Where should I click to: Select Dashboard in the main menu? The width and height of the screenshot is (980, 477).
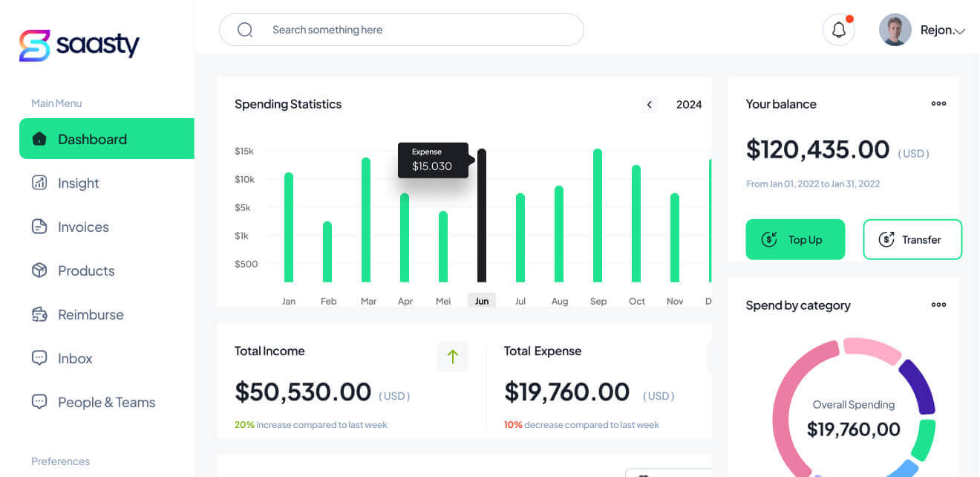pos(106,139)
